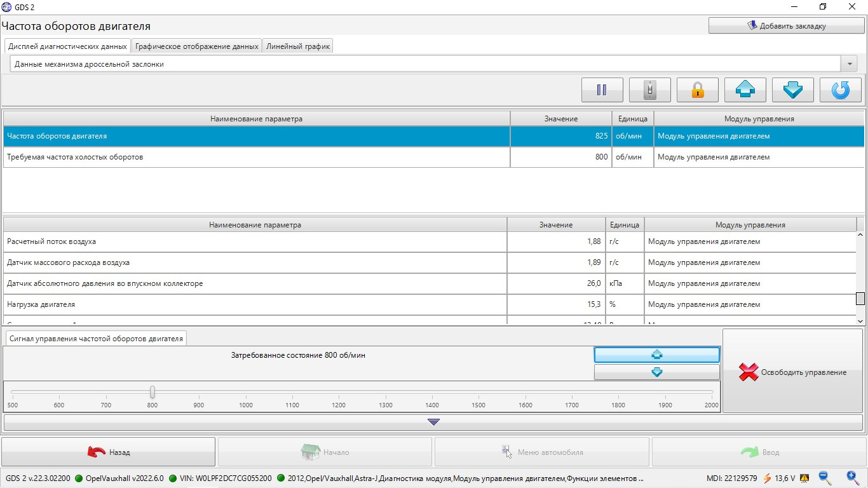Click the battery voltage lightning icon
The image size is (868, 488).
click(767, 478)
